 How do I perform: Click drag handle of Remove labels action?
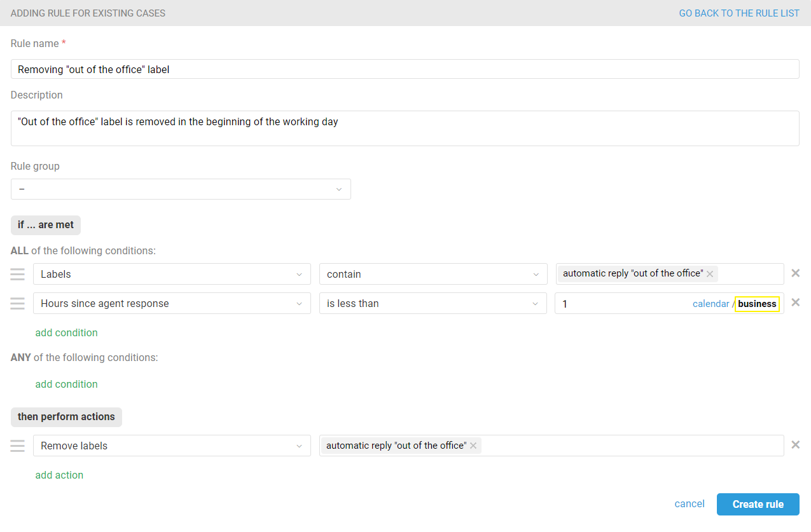click(17, 446)
